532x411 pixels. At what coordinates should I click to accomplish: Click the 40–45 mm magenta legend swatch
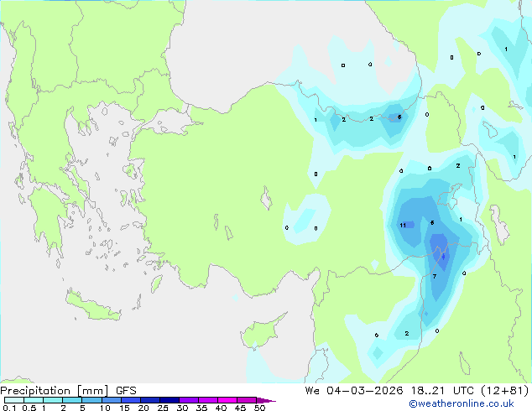[x=227, y=400]
